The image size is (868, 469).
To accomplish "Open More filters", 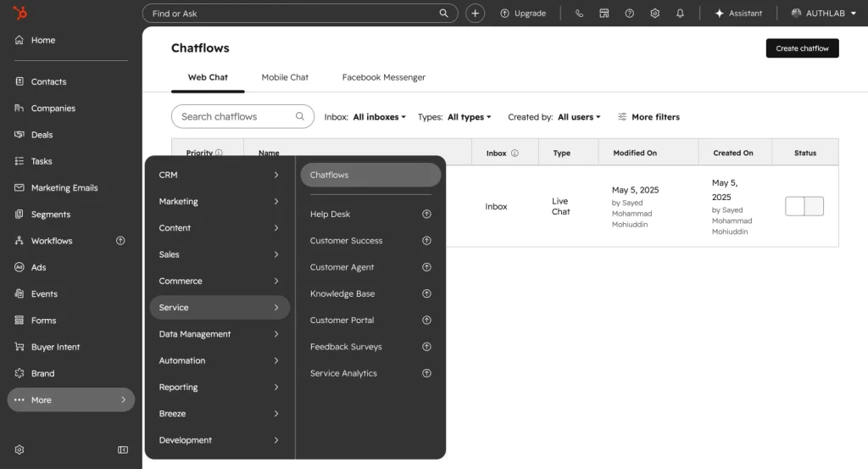I will click(648, 117).
